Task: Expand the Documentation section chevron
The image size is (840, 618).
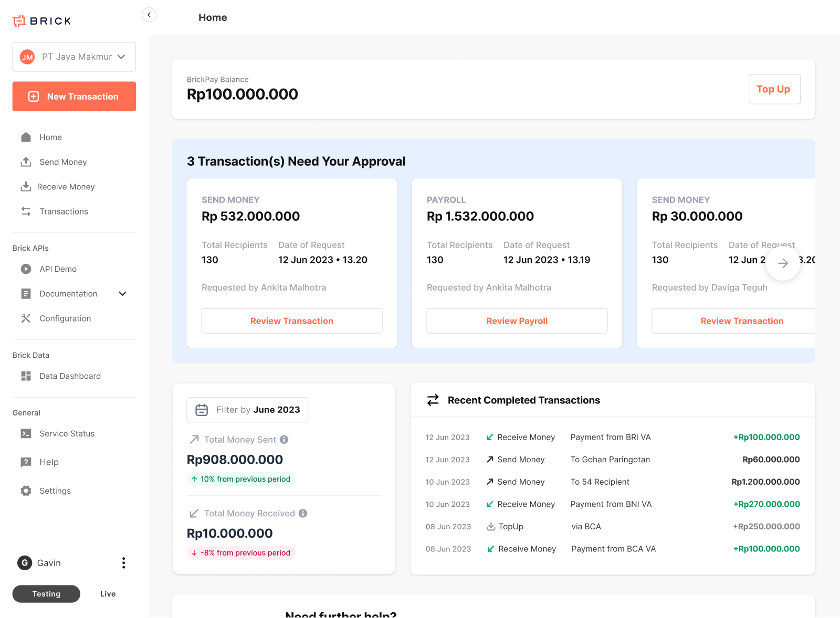Action: (x=122, y=293)
